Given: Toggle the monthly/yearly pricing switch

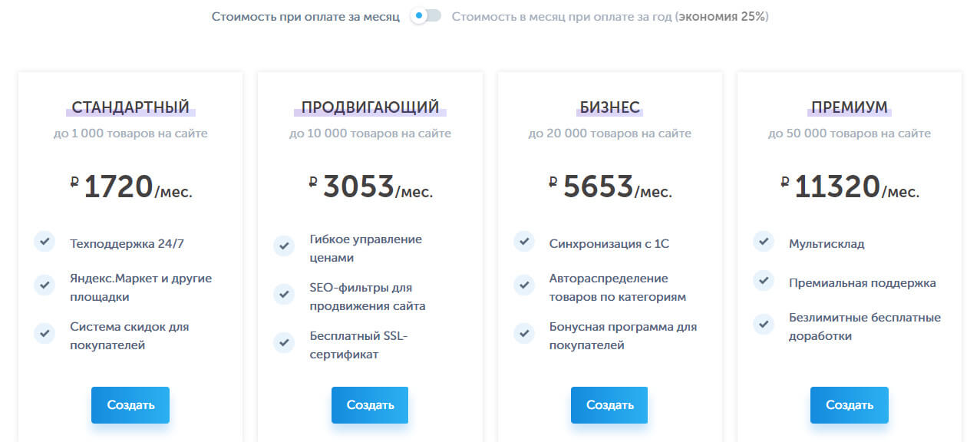Looking at the screenshot, I should pyautogui.click(x=424, y=15).
